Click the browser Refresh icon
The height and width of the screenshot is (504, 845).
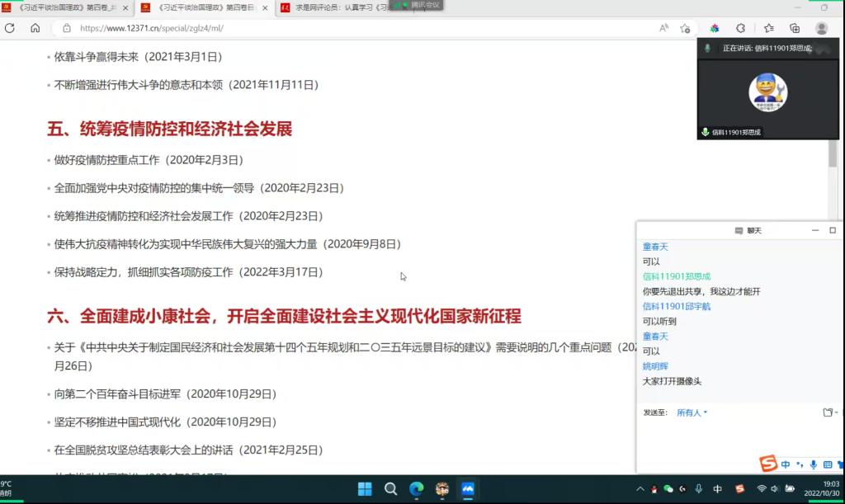(x=11, y=28)
